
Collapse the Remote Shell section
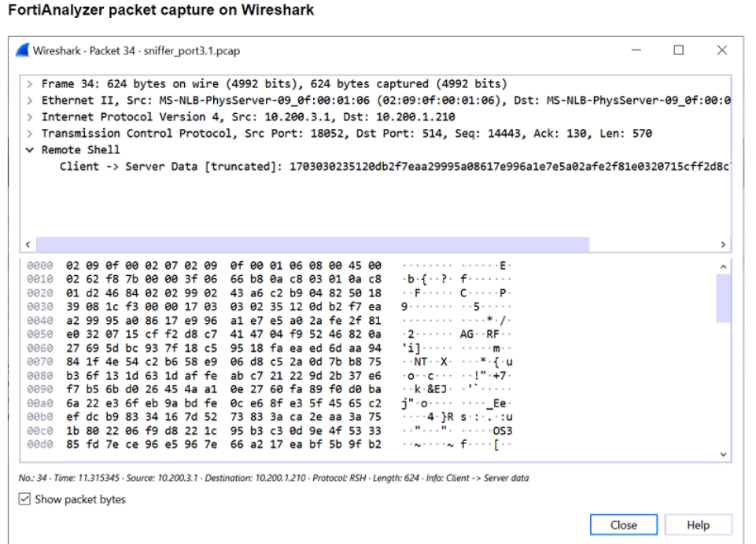click(x=30, y=150)
